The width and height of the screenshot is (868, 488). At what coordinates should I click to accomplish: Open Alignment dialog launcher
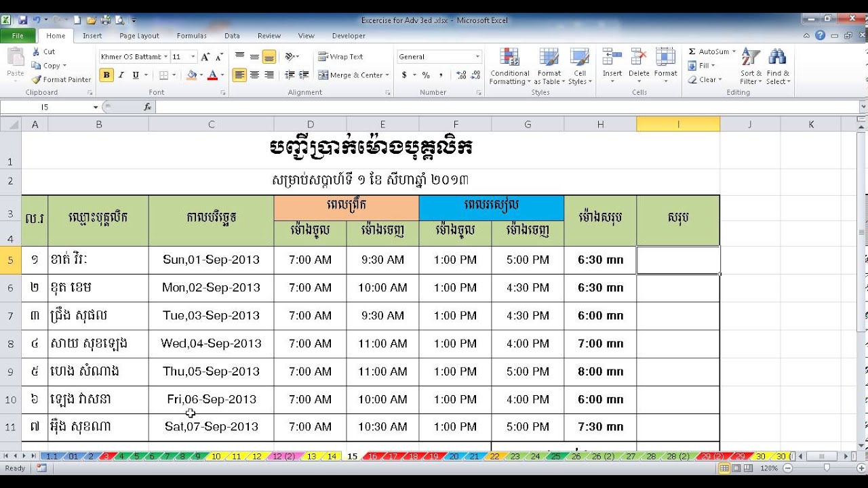pos(388,93)
